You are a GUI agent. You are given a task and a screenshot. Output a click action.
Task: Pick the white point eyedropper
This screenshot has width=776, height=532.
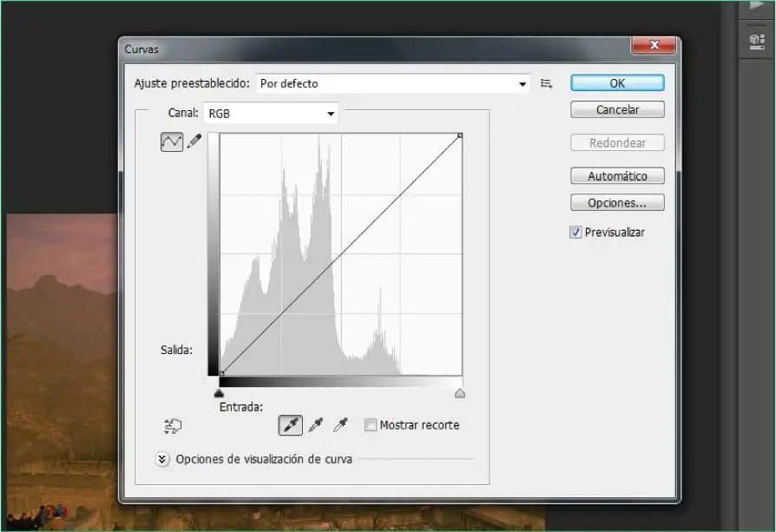click(x=341, y=425)
